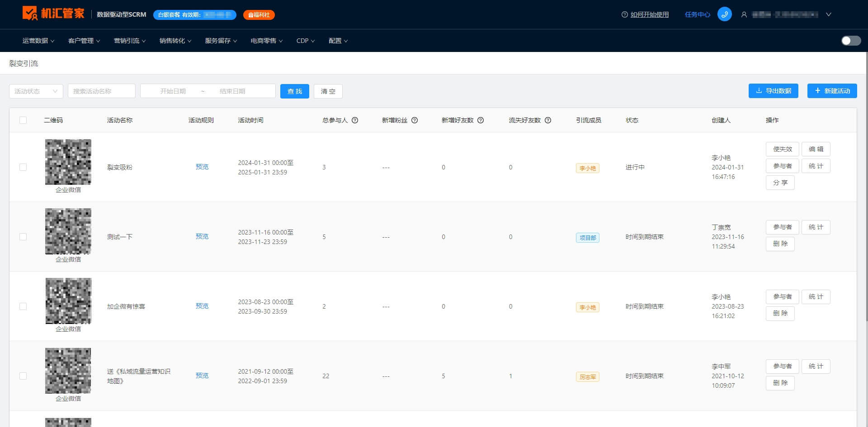Open the 如何开始使用 link

pyautogui.click(x=650, y=14)
